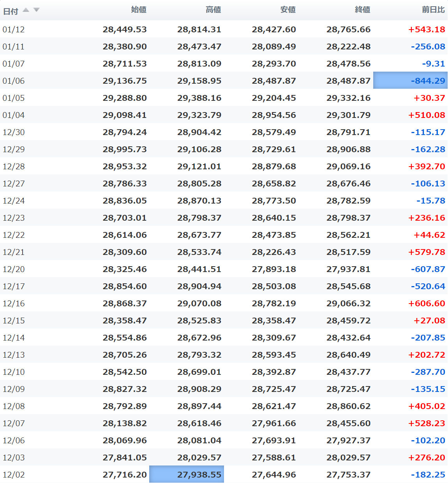Click the 終値 column header
This screenshot has width=448, height=483.
363,10
